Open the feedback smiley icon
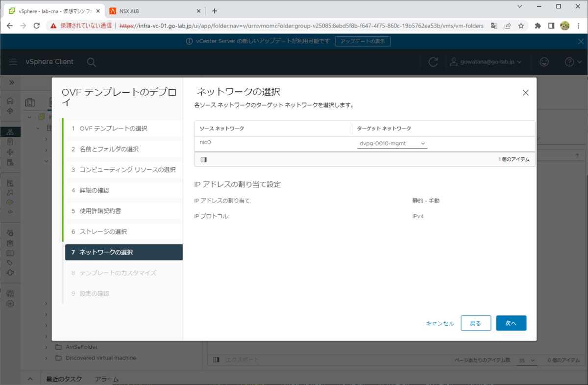 coord(544,62)
